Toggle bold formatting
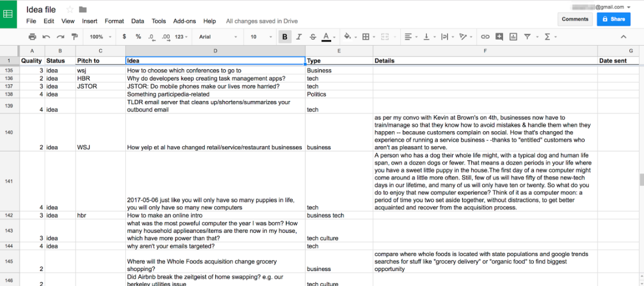Screen dimensions: 644x286 pyautogui.click(x=285, y=37)
